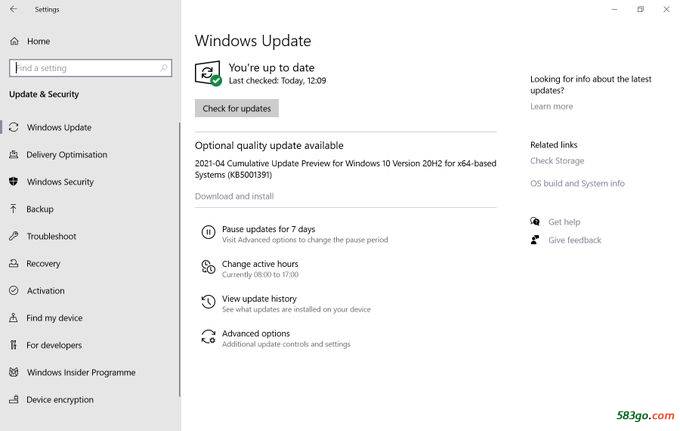The width and height of the screenshot is (680, 431).
Task: Open OS build and System info
Action: tap(577, 183)
